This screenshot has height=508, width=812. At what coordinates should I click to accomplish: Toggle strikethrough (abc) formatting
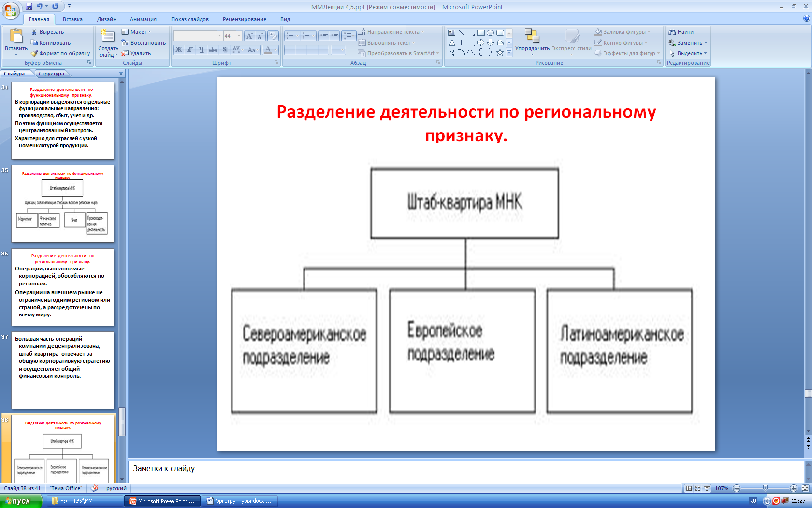tap(213, 50)
